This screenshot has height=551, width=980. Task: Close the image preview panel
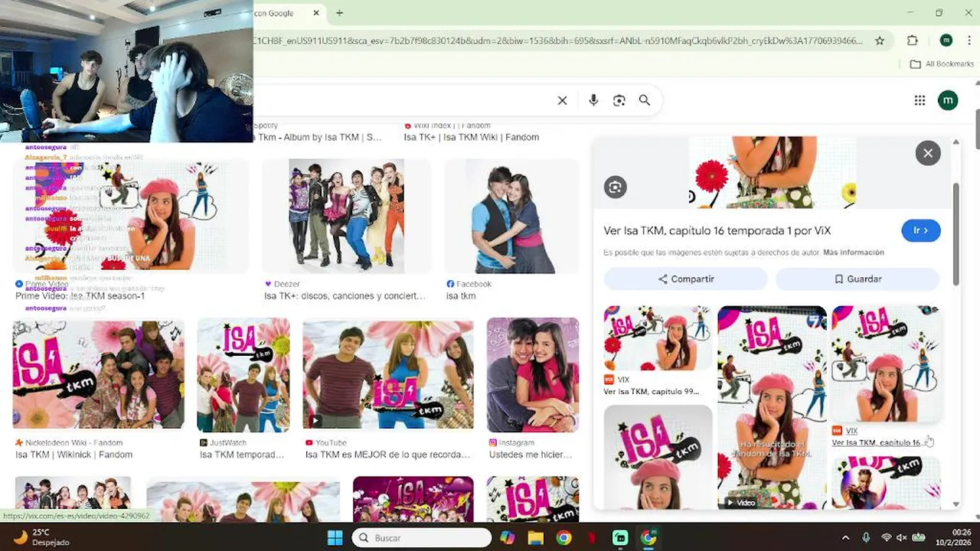tap(928, 153)
